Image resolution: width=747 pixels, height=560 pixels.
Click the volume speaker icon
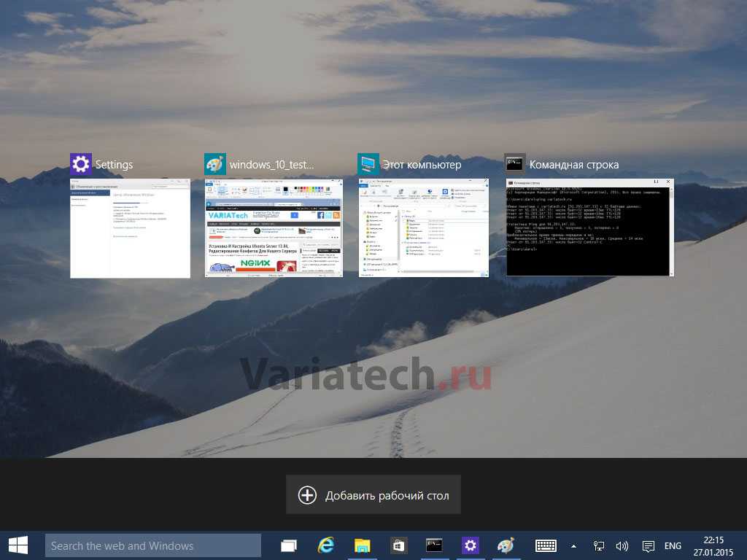coord(622,545)
